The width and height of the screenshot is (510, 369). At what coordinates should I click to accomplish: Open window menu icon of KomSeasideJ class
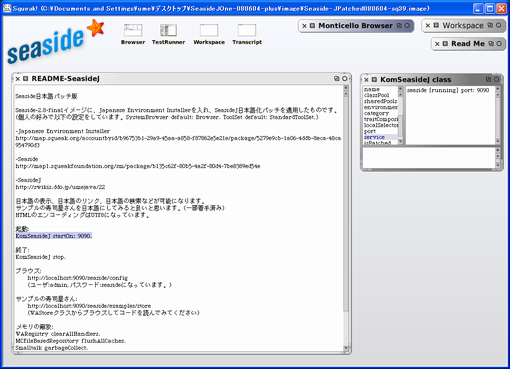coord(374,80)
